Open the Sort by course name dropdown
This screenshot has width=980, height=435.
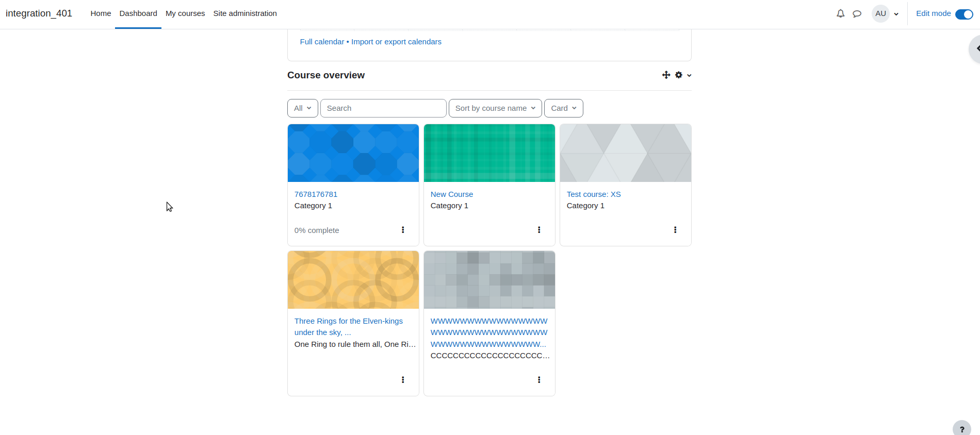pos(495,108)
